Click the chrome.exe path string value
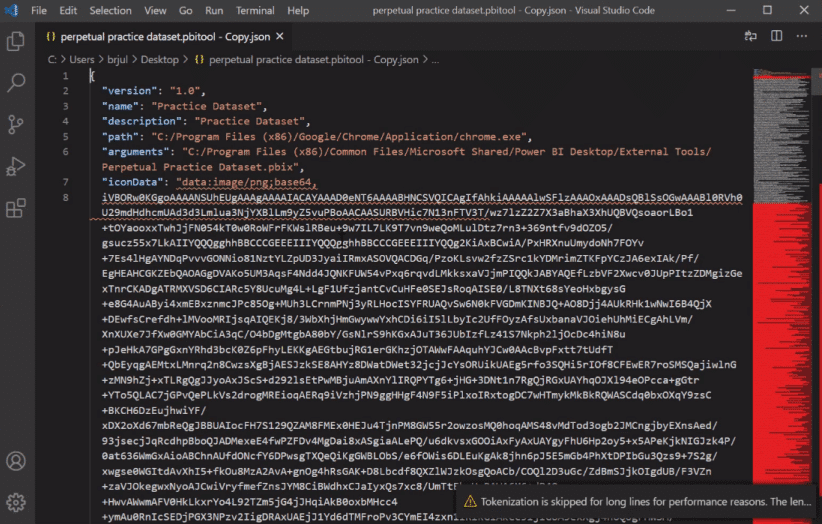 coord(339,136)
